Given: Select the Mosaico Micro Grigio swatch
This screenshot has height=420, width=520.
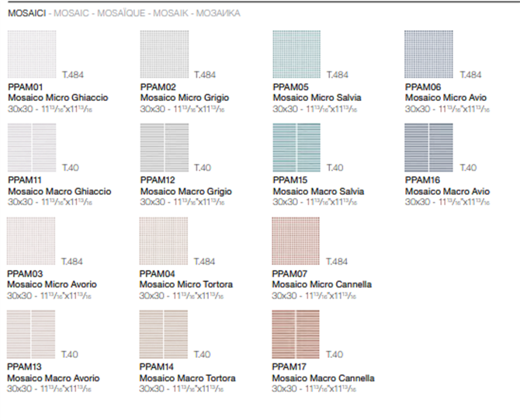Looking at the screenshot, I should pos(164,55).
